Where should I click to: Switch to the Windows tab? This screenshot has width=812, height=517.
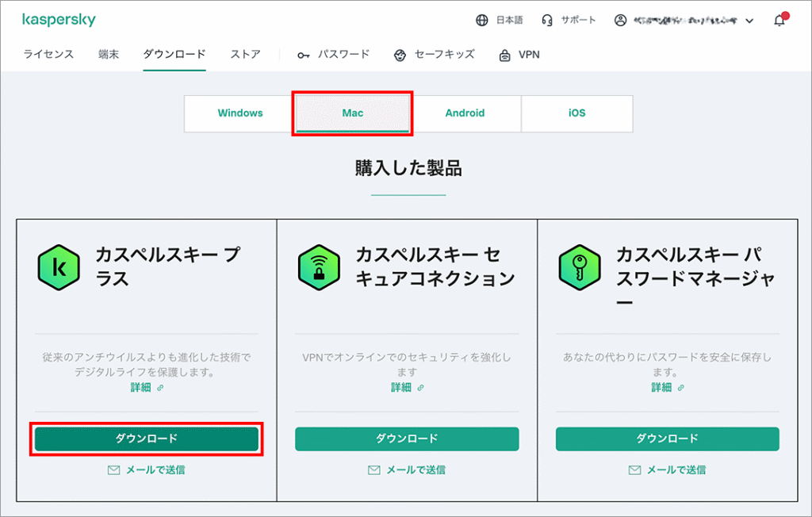[240, 113]
